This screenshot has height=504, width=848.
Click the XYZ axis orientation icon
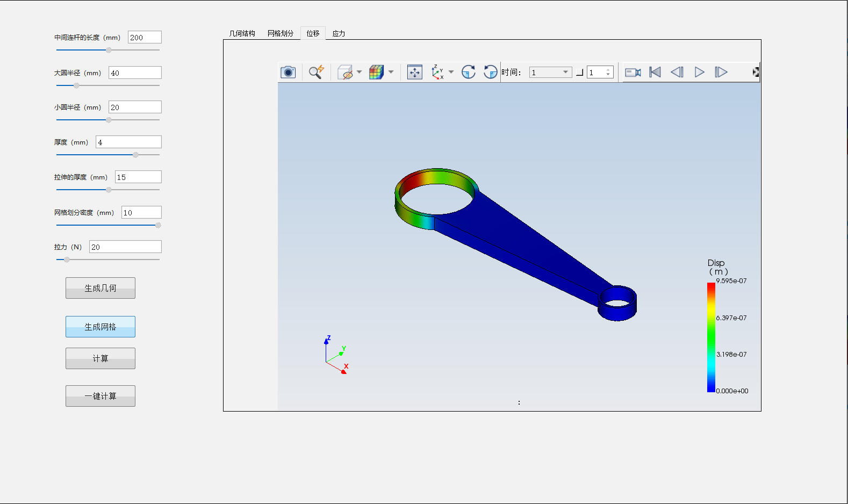[437, 72]
